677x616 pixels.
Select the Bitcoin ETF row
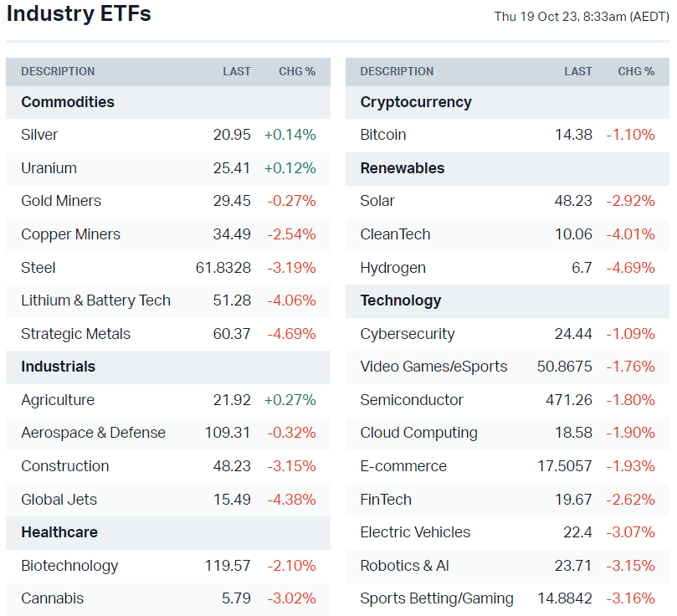coord(383,135)
